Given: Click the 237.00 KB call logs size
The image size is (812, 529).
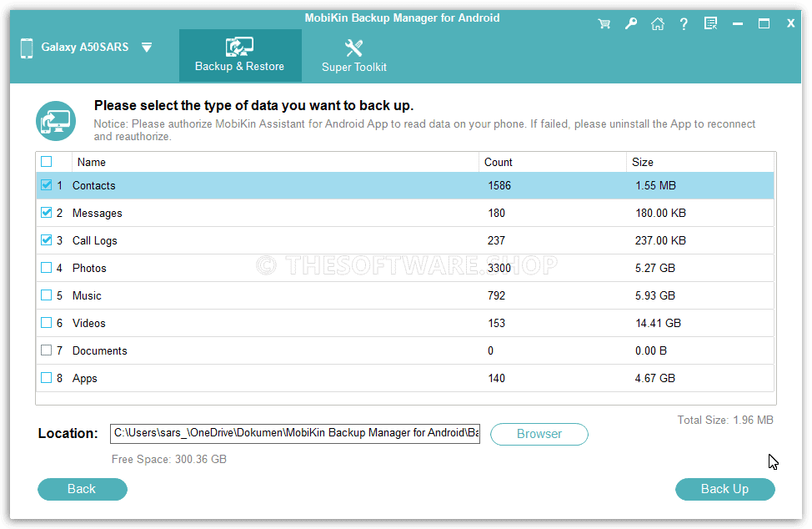Looking at the screenshot, I should (660, 240).
